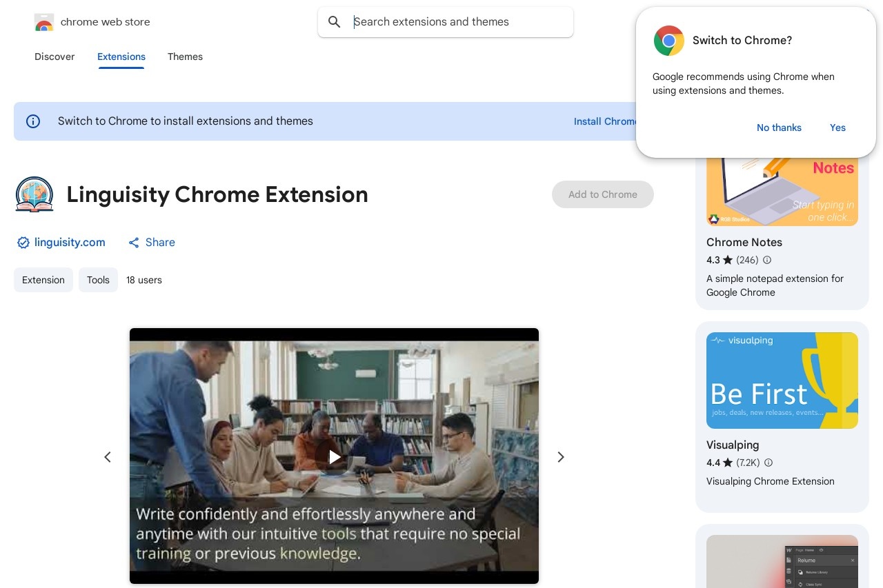Click Yes in Switch to Chrome popup
The width and height of the screenshot is (883, 588).
point(837,128)
